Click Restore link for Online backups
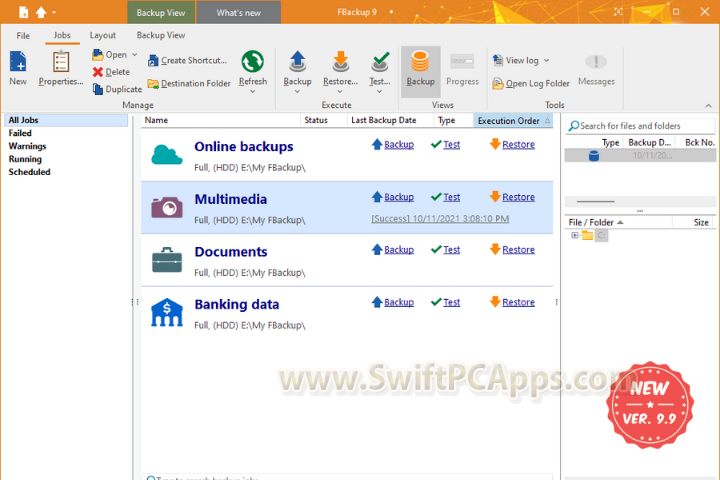720x480 pixels. tap(518, 144)
